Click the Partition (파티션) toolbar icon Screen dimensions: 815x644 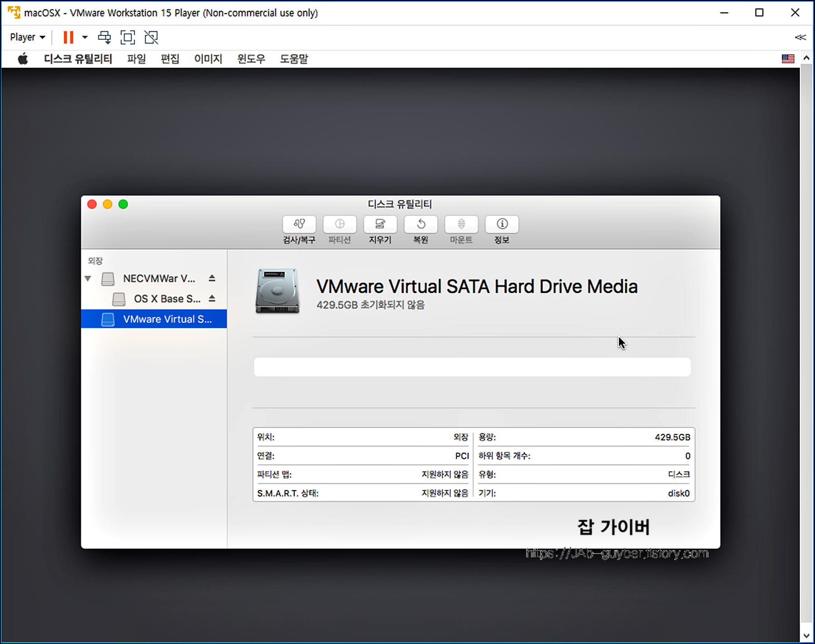click(x=340, y=224)
